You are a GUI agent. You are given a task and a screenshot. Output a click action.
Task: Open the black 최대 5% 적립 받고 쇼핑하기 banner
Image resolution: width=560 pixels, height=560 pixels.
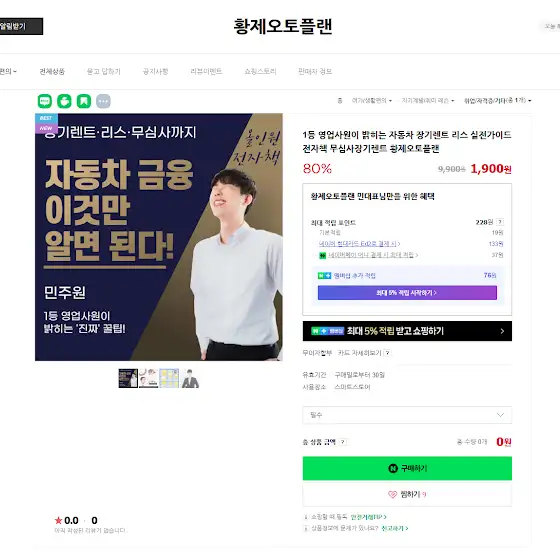(407, 331)
